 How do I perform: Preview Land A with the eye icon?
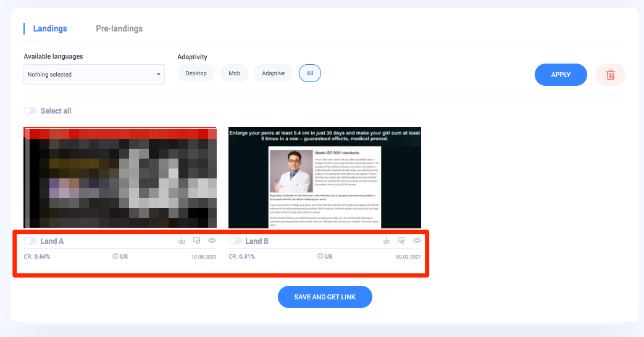click(212, 241)
